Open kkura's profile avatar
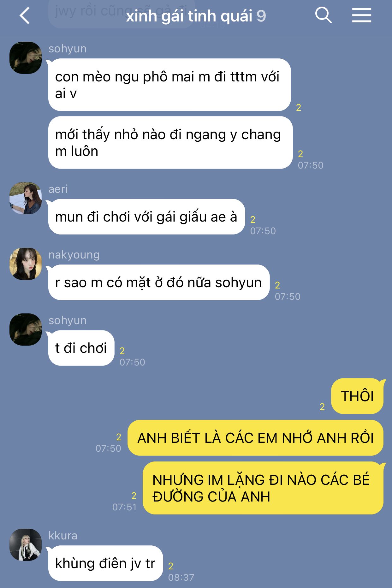 coord(26,545)
